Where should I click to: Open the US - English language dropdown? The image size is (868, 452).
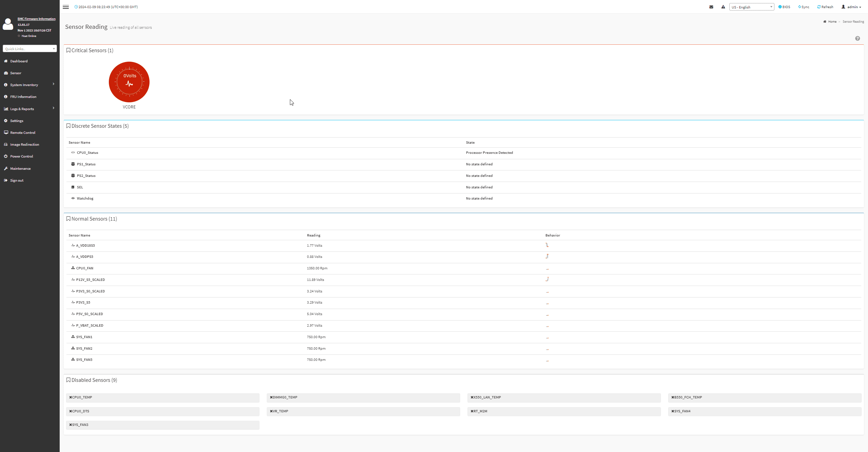(x=751, y=7)
